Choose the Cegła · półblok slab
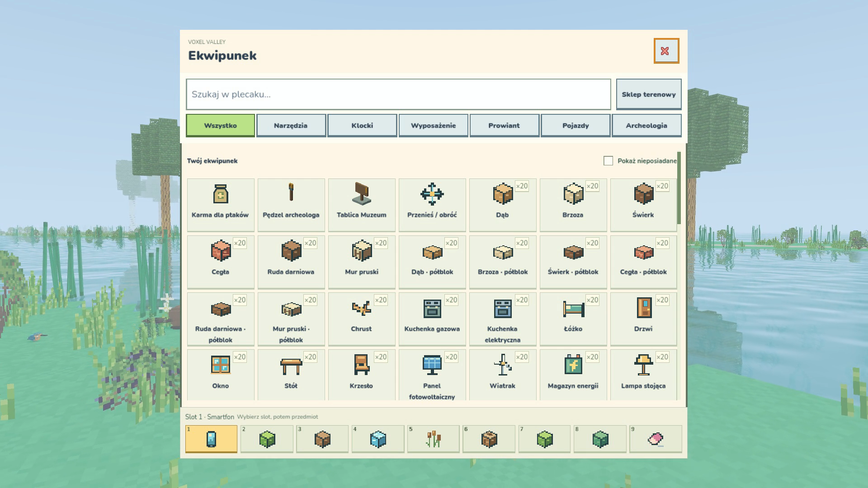 click(x=643, y=262)
